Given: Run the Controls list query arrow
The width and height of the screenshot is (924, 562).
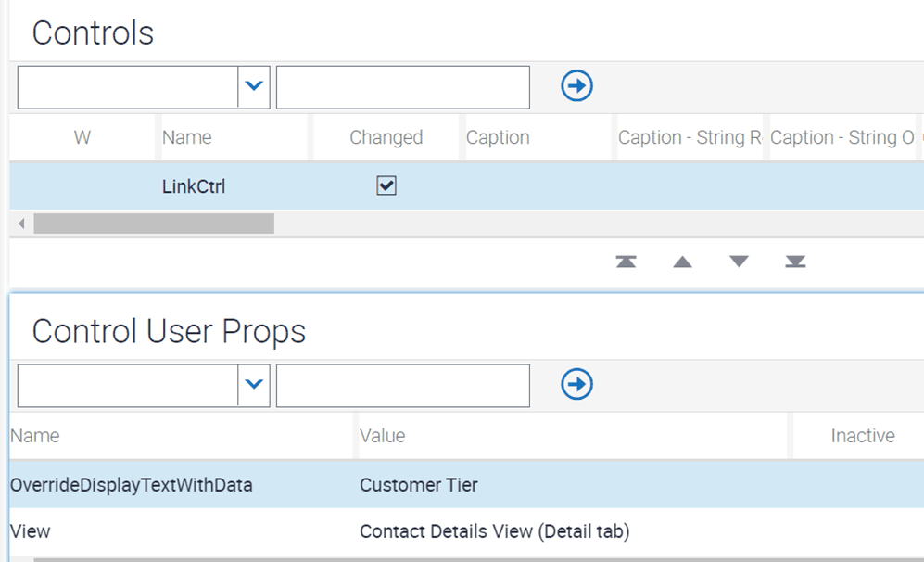Looking at the screenshot, I should point(576,86).
